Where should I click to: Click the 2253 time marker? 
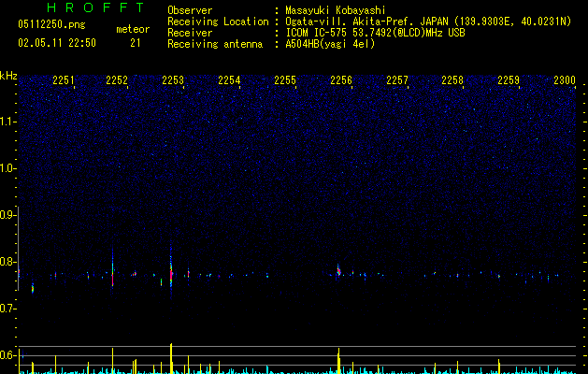(x=173, y=80)
